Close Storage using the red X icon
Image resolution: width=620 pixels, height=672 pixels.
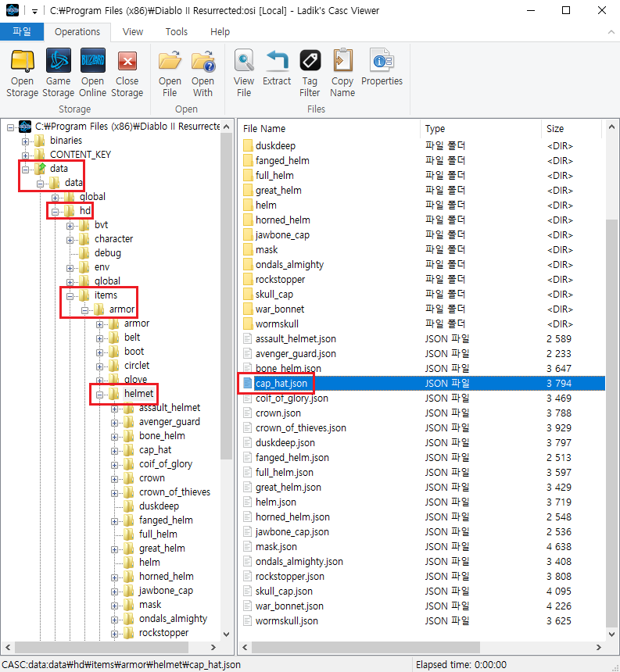point(127,61)
